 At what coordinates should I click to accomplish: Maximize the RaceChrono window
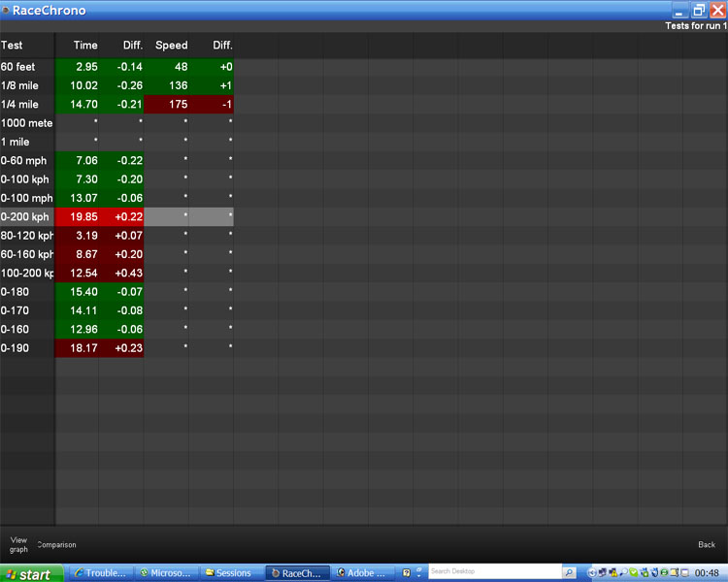[x=698, y=11]
